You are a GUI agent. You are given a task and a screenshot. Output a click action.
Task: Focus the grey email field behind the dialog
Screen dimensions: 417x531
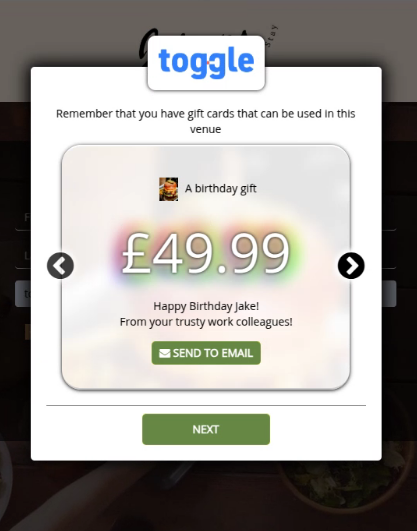pyautogui.click(x=23, y=294)
